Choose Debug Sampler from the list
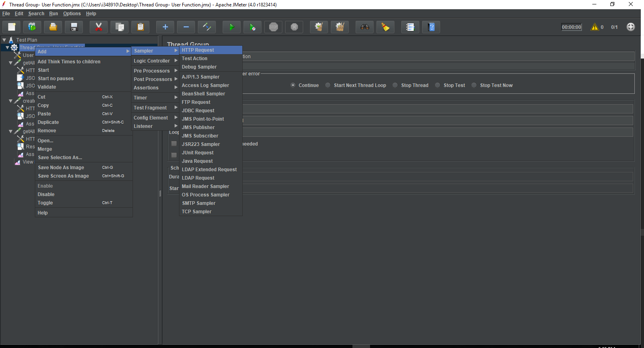 [211, 67]
